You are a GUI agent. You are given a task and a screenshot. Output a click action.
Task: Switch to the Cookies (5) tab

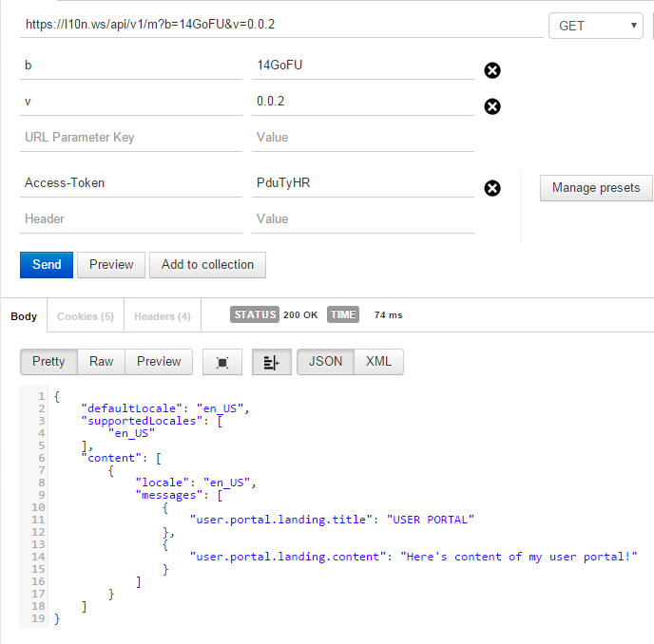pos(86,316)
